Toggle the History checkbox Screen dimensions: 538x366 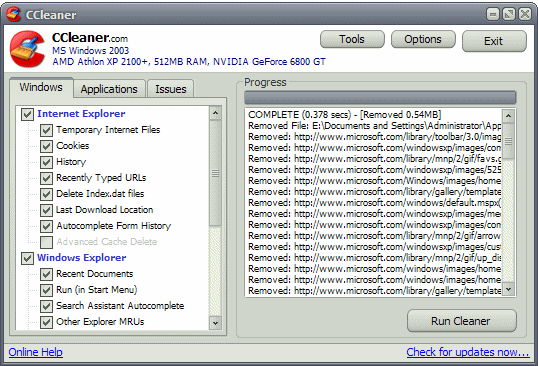click(x=46, y=162)
